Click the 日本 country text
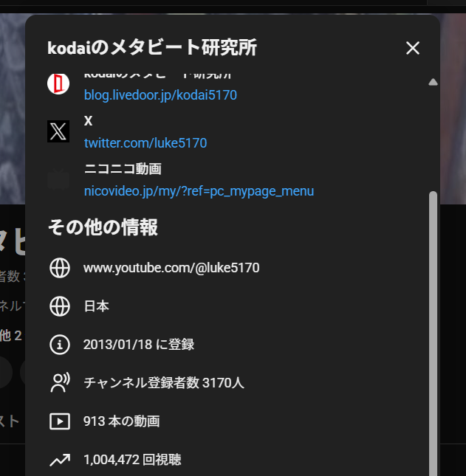Screen dimensions: 466x476 tap(96, 306)
